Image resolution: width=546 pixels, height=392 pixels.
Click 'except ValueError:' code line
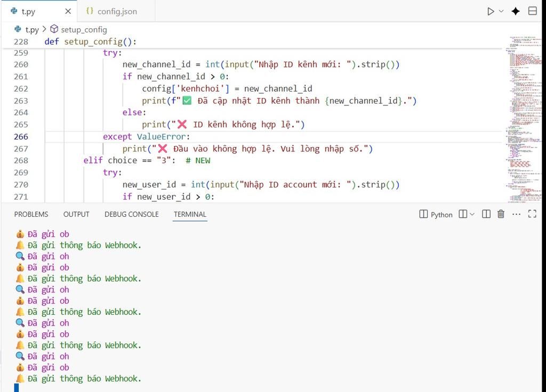(x=146, y=137)
